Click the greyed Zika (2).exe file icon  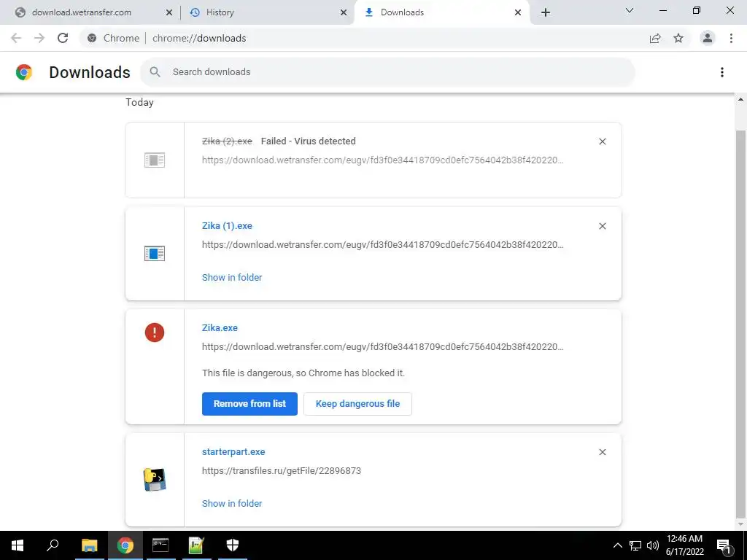click(x=155, y=160)
